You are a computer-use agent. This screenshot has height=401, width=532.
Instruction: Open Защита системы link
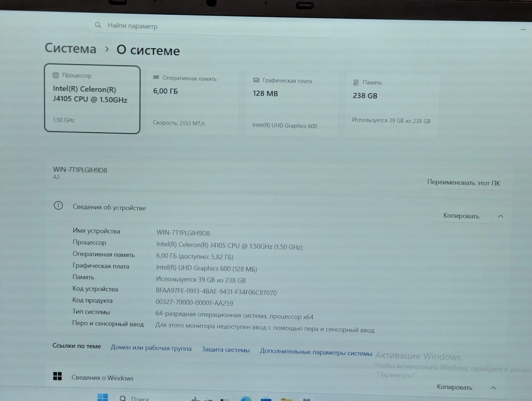tap(226, 350)
